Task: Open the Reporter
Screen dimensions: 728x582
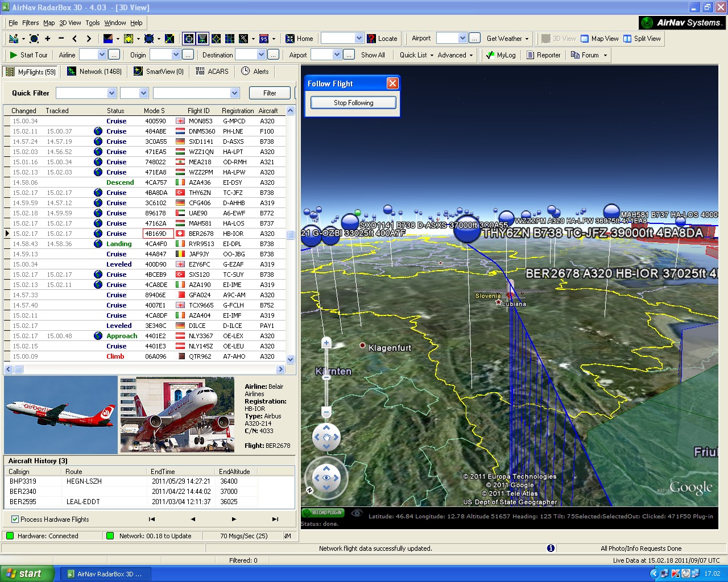Action: 544,55
